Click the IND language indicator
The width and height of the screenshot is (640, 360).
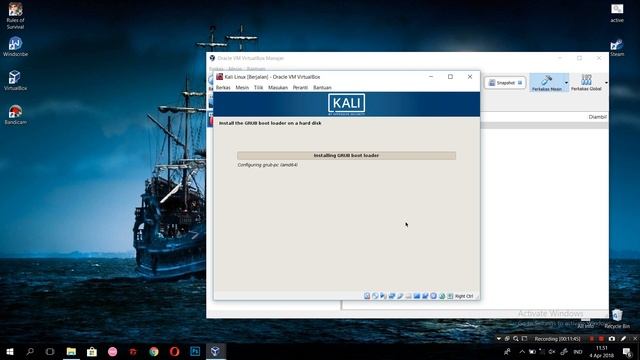pyautogui.click(x=578, y=352)
